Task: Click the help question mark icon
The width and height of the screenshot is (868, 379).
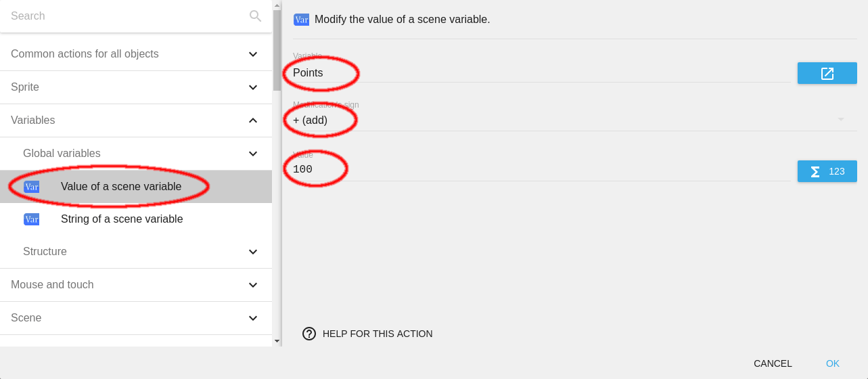Action: pyautogui.click(x=309, y=334)
